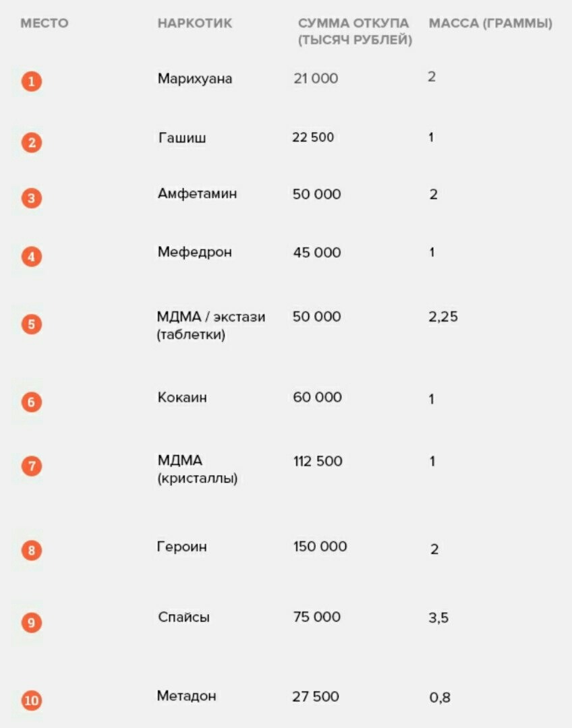
Task: Click the МАССА (ГРАММЫ) column header
Action: (490, 24)
